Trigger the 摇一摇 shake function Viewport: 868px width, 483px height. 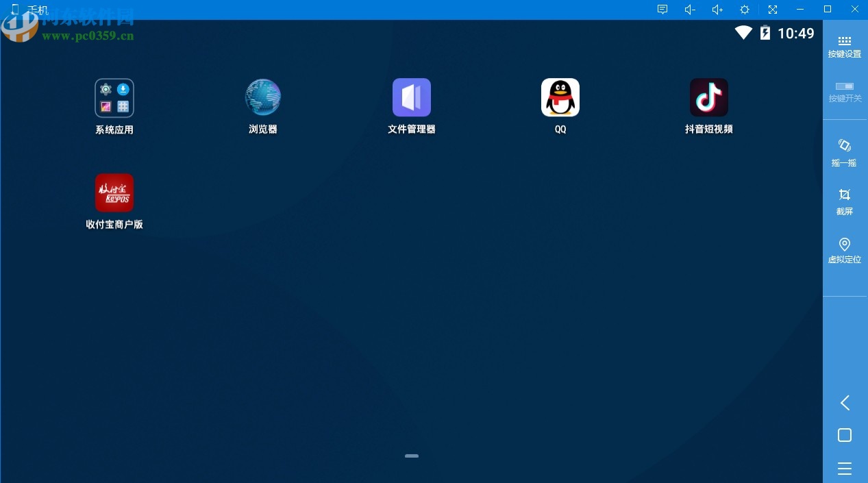pyautogui.click(x=845, y=152)
